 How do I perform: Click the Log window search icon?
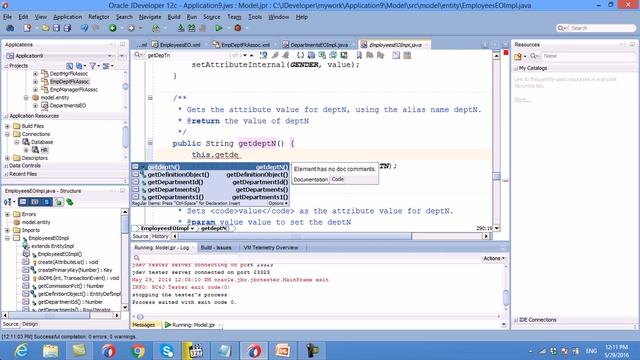tap(137, 258)
